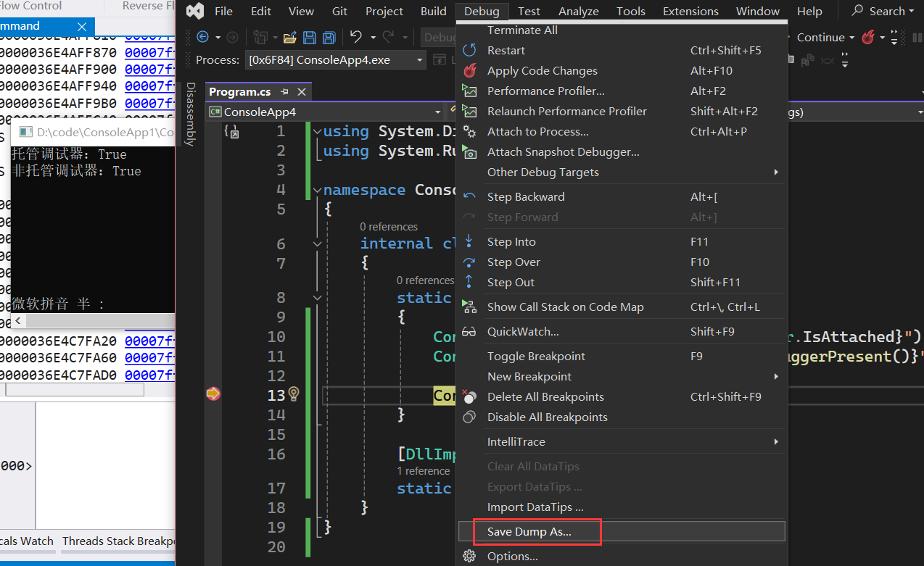Open Options at bottom of Debug menu
This screenshot has width=924, height=566.
(x=622, y=556)
